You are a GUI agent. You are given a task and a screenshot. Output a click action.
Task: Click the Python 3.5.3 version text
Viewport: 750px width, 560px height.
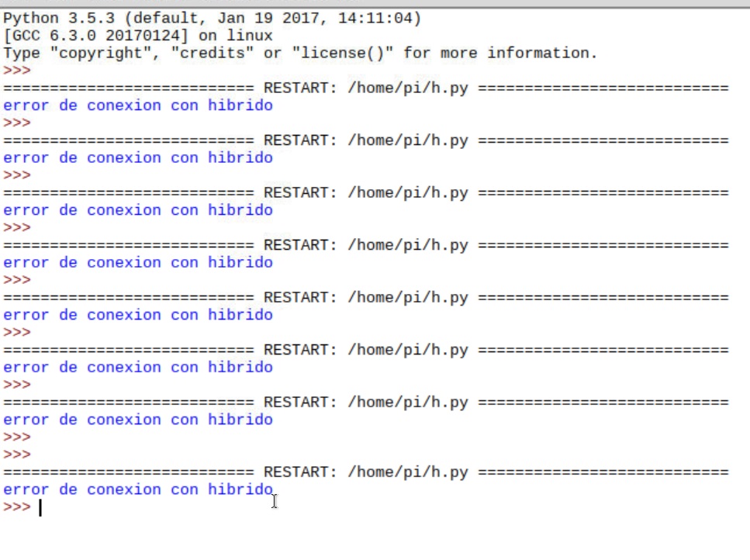[x=59, y=19]
